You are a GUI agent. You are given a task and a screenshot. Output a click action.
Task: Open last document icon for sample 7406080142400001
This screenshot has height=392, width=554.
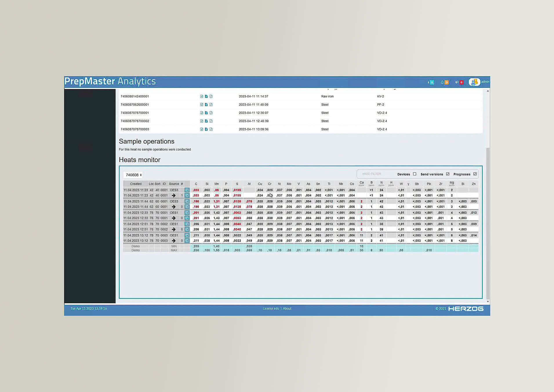[211, 97]
